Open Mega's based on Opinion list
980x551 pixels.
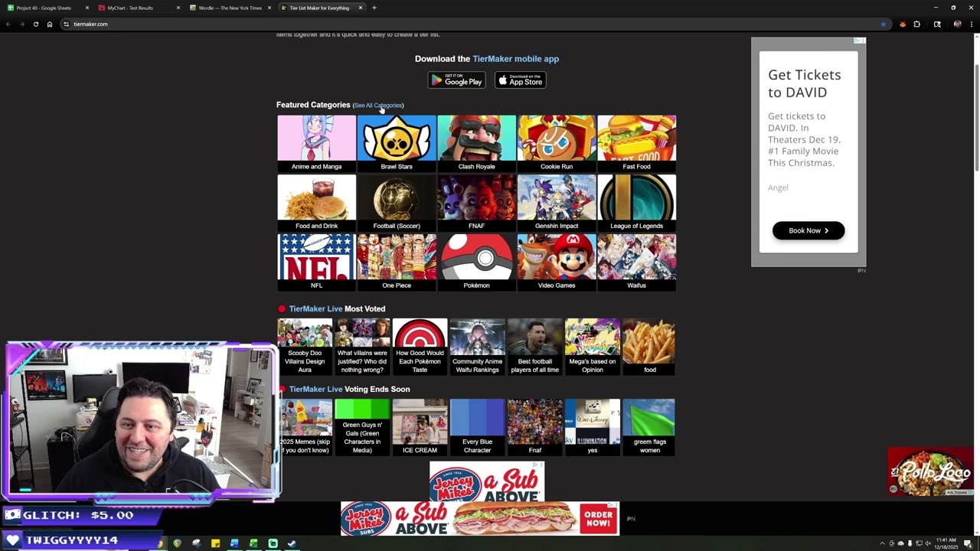point(592,347)
